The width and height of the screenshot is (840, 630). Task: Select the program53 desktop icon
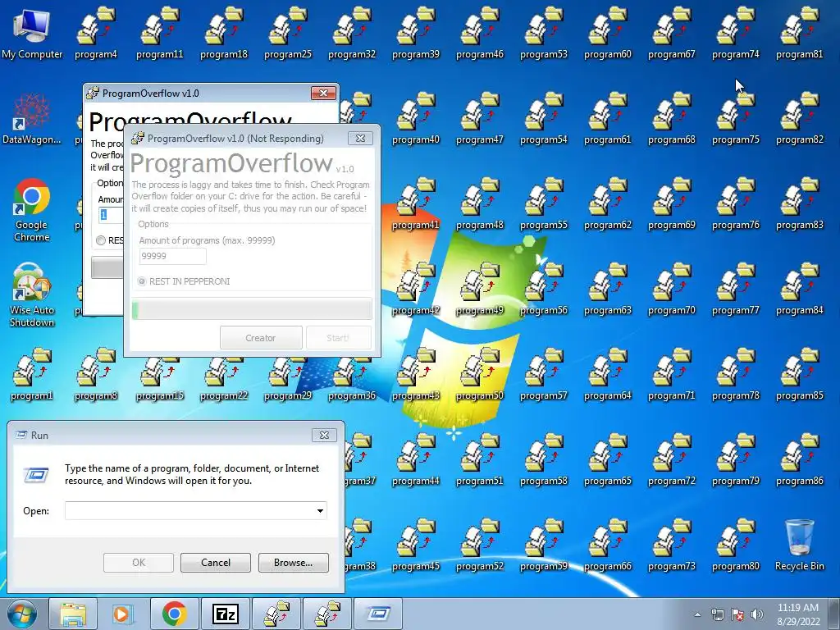pos(544,33)
